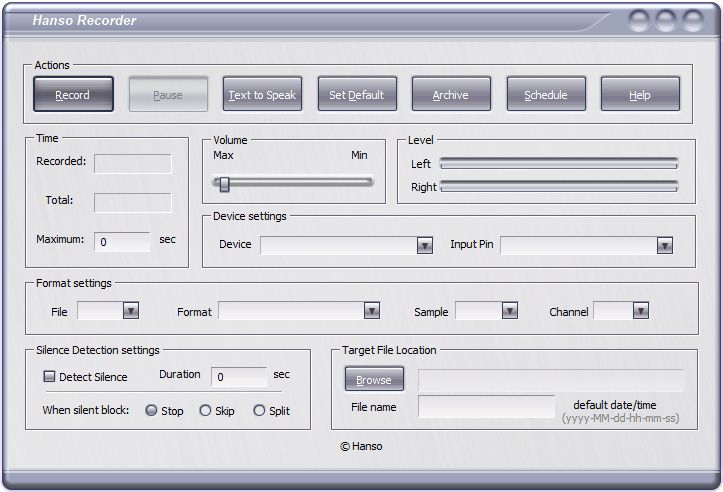This screenshot has height=492, width=723.
Task: Click the middle round title bar button
Action: (x=666, y=20)
